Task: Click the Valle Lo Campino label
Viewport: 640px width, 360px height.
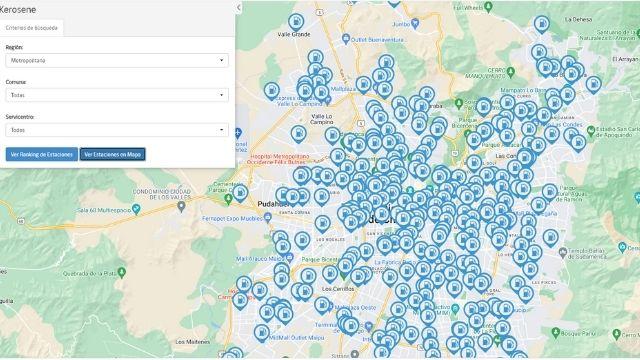Action: (322, 119)
